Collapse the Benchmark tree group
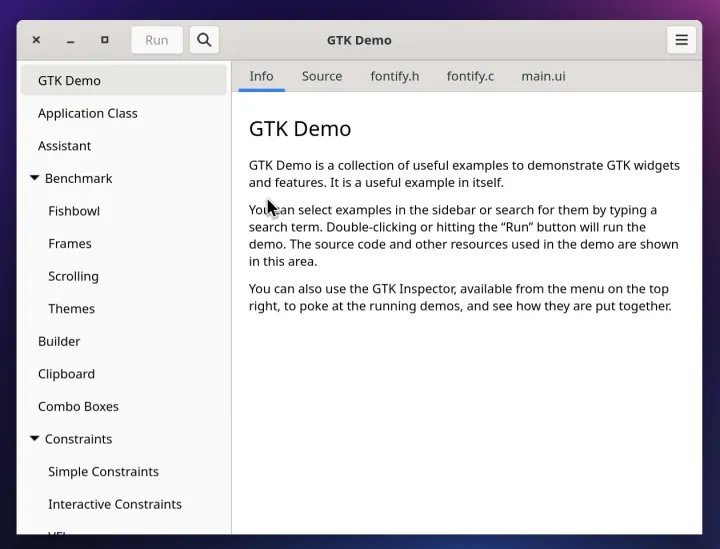This screenshot has width=720, height=549. (34, 178)
